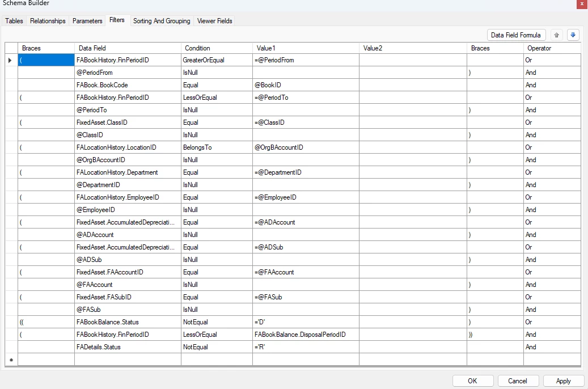588x389 pixels.
Task: Select the double closing braces cell
Action: click(x=495, y=334)
